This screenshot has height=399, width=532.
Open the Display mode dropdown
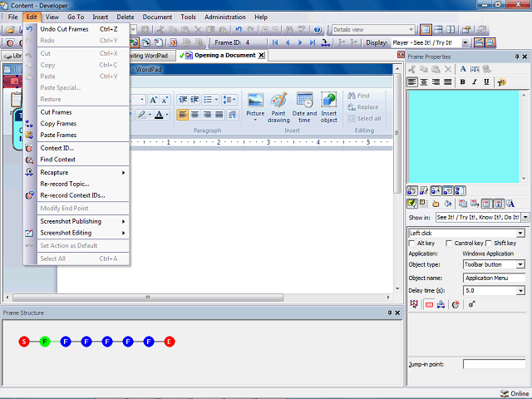tap(465, 42)
